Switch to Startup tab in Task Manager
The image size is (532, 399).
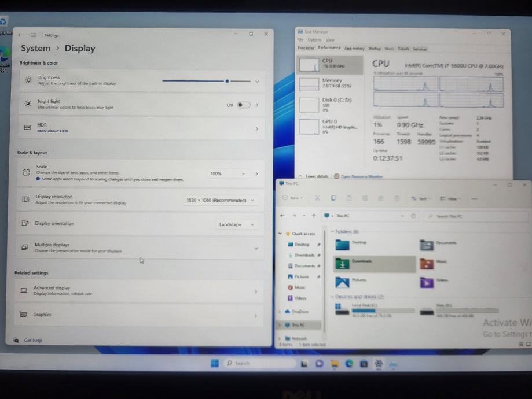click(x=375, y=49)
